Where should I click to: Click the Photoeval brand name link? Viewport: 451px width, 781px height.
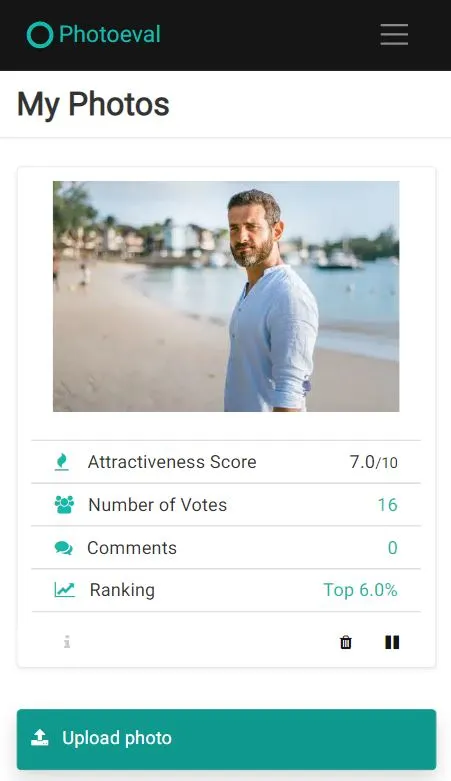point(110,34)
